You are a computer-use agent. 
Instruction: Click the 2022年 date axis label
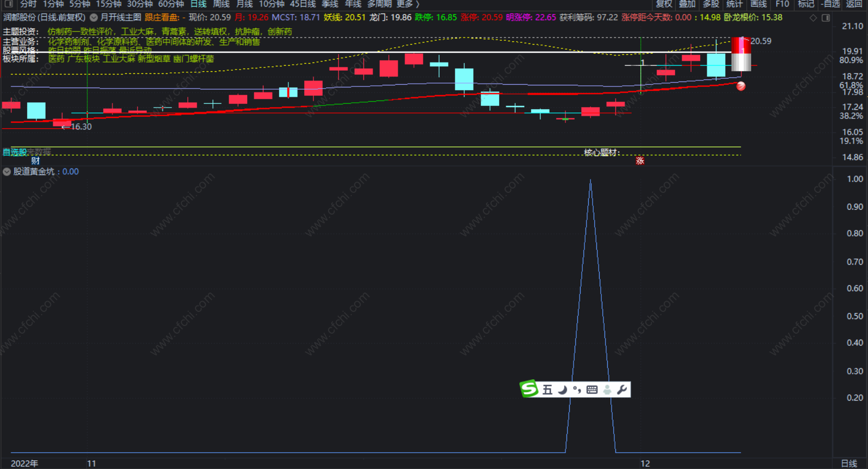point(24,464)
